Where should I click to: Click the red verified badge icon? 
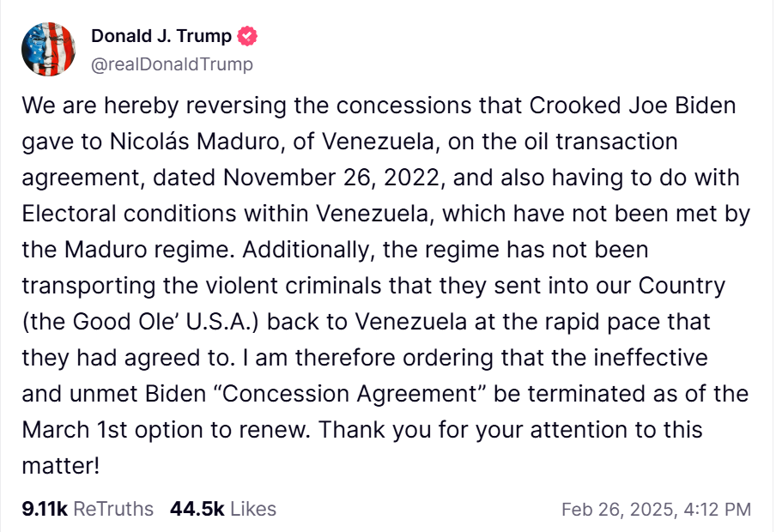(247, 36)
